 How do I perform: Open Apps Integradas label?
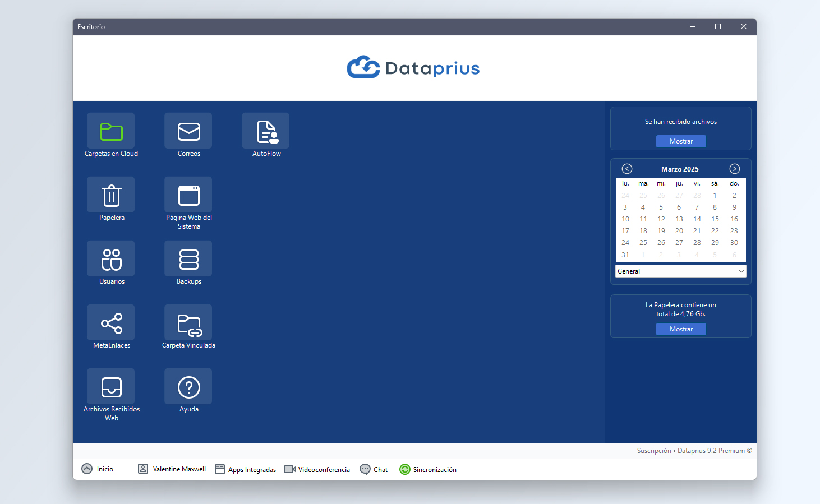pos(252,470)
